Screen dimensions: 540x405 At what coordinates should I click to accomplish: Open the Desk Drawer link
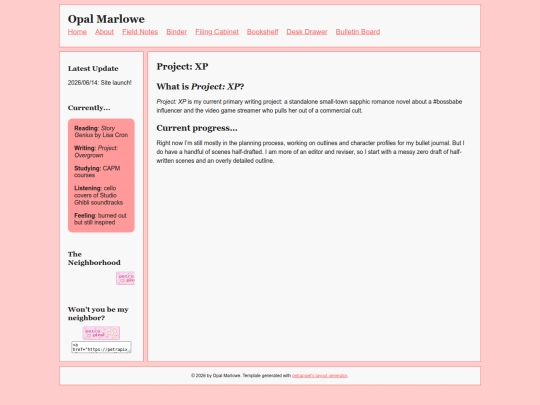(307, 32)
